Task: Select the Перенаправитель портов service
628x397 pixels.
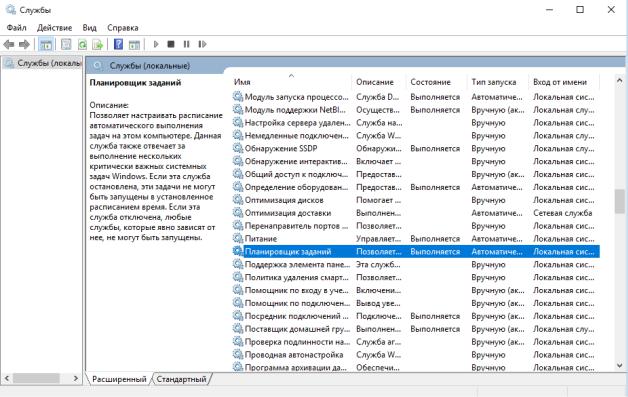Action: tap(415, 226)
